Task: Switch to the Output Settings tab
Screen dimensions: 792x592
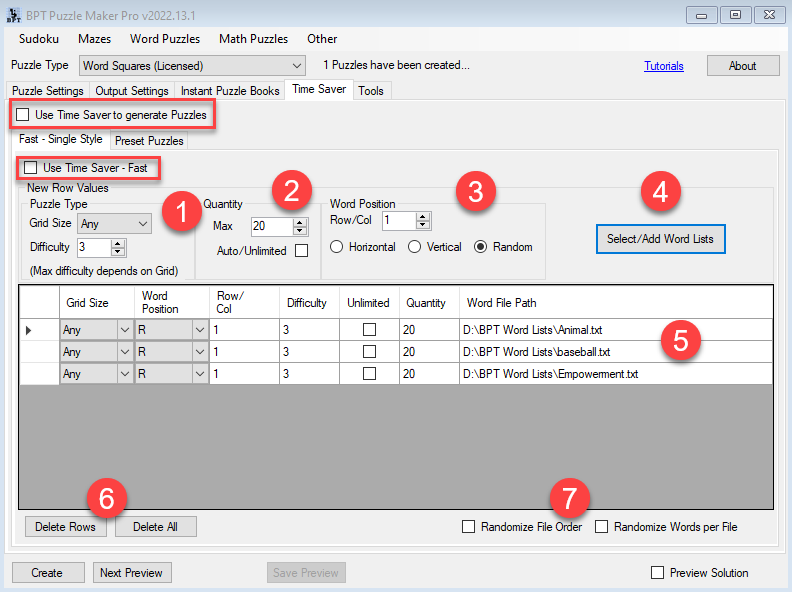Action: [132, 91]
